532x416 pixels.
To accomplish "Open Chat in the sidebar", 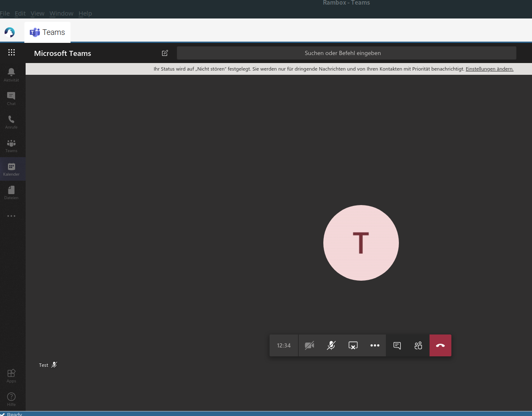I will pos(11,98).
